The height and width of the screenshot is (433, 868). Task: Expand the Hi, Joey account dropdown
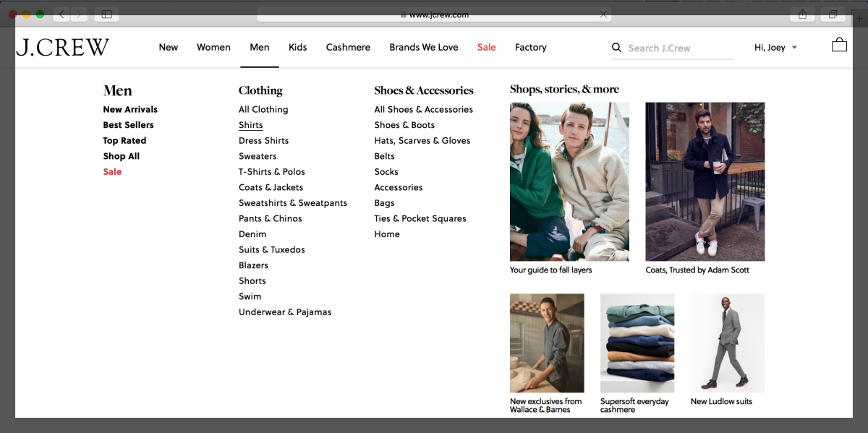pyautogui.click(x=775, y=48)
